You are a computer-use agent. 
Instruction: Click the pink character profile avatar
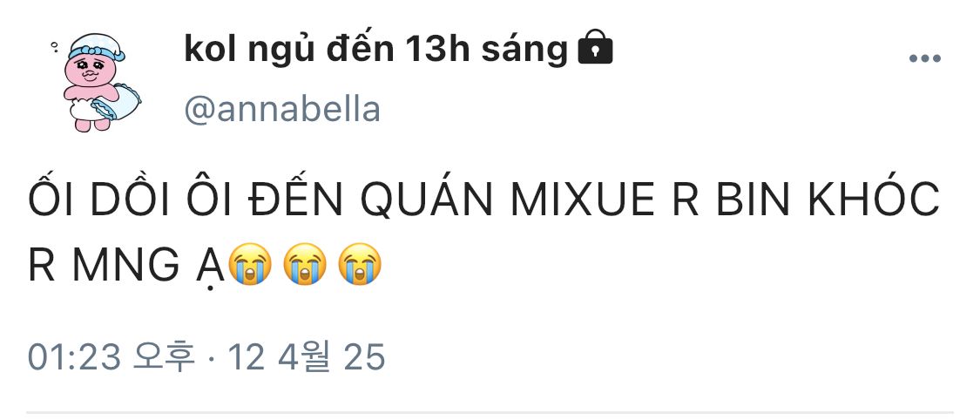[x=96, y=82]
